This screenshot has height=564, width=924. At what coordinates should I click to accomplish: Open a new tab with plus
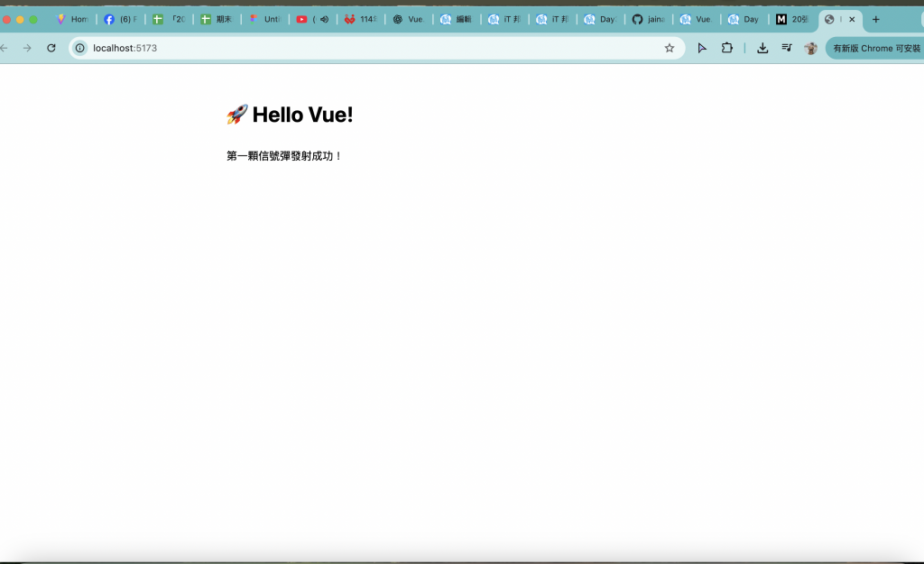pos(875,20)
